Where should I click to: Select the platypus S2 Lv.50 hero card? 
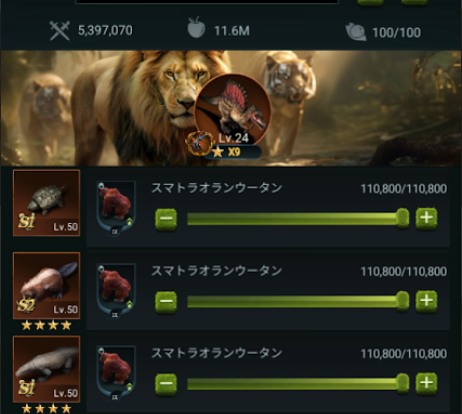click(46, 286)
